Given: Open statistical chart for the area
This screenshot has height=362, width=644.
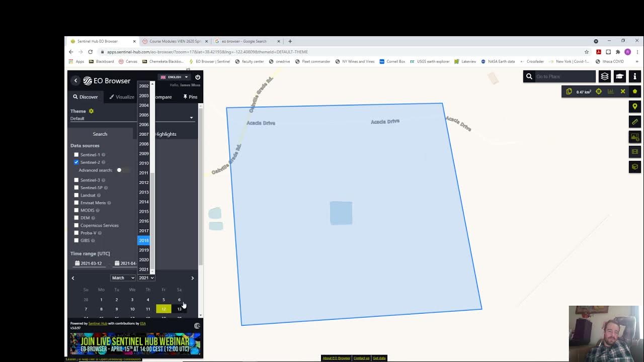Looking at the screenshot, I should click(x=611, y=92).
